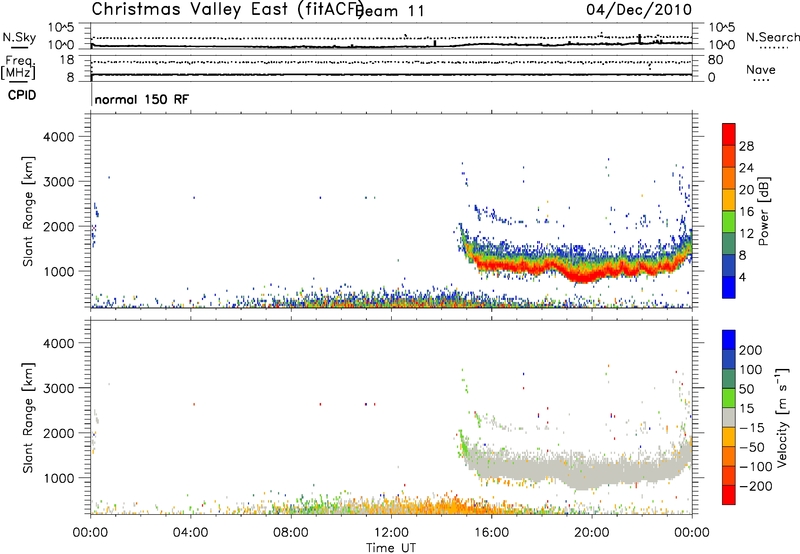Image resolution: width=800 pixels, height=554 pixels.
Task: Select the N.Search legend label
Action: coord(772,37)
